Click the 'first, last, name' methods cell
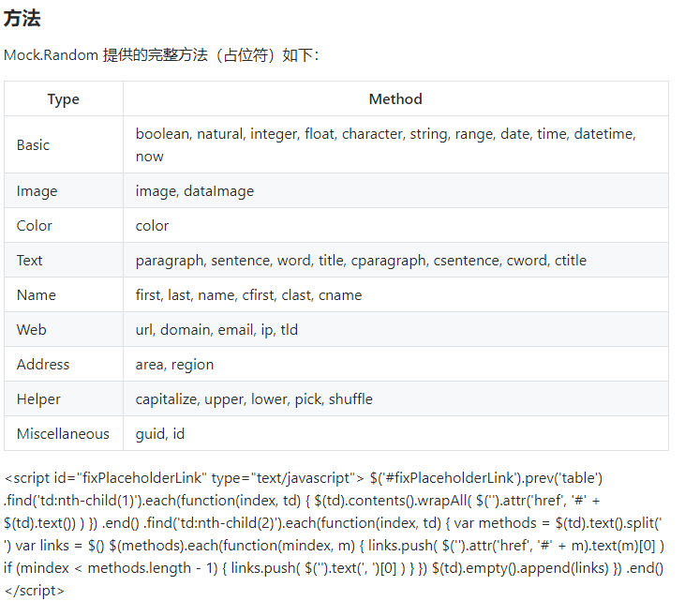Screen dimensions: 685x616 point(395,294)
